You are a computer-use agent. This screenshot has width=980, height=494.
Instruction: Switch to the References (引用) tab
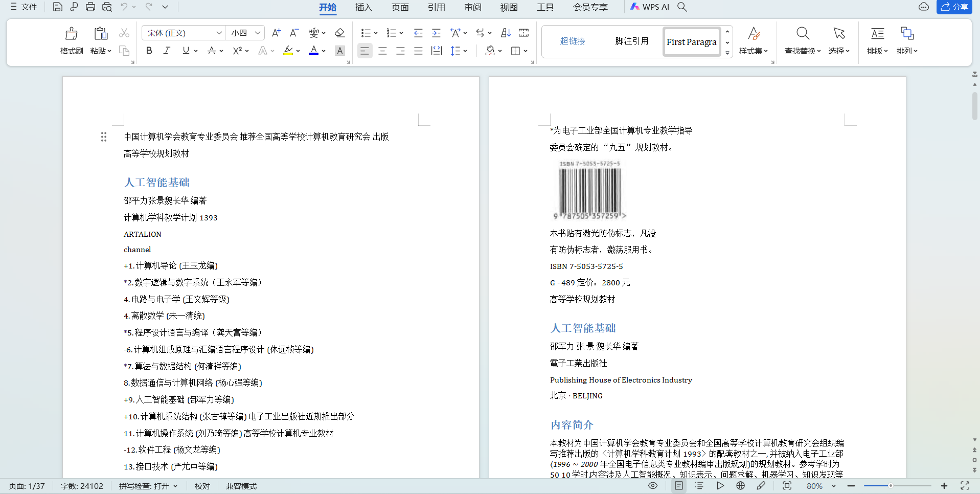tap(436, 7)
